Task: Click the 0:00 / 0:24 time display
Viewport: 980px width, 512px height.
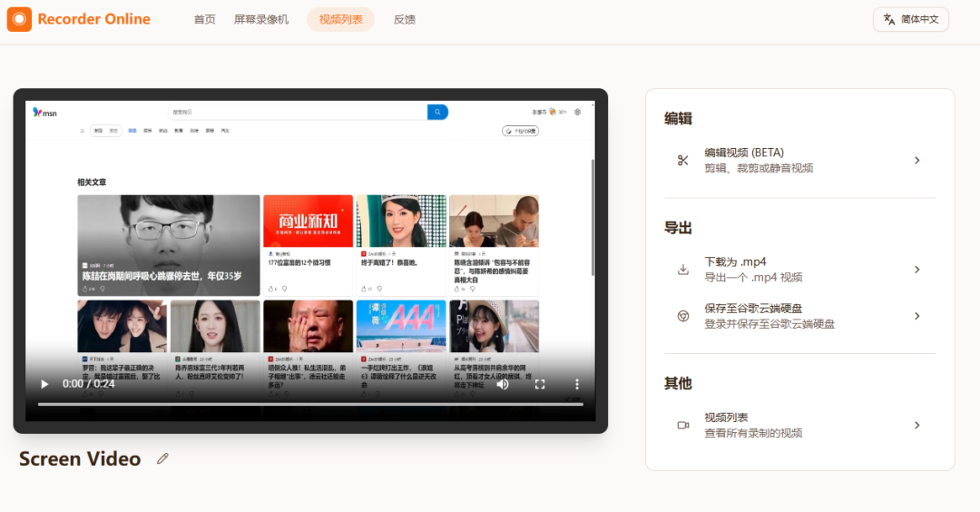Action: click(88, 384)
